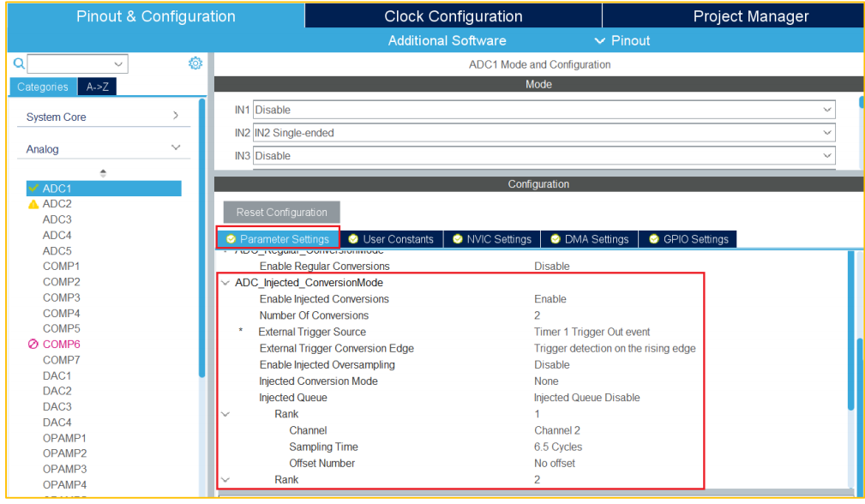Select OPAMP1 in the peripheral list
The height and width of the screenshot is (504, 865).
[x=64, y=438]
